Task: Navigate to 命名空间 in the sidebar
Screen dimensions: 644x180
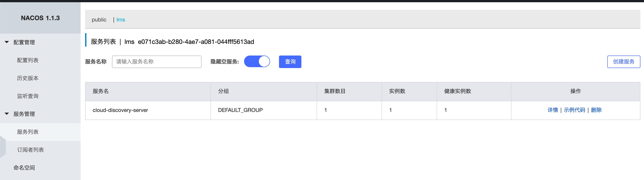Action: coord(24,168)
